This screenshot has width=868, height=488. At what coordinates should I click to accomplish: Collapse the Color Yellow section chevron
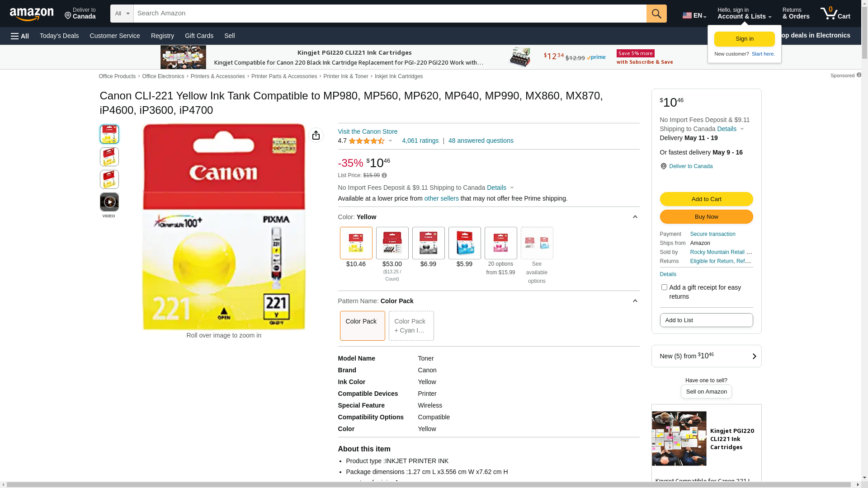(635, 217)
